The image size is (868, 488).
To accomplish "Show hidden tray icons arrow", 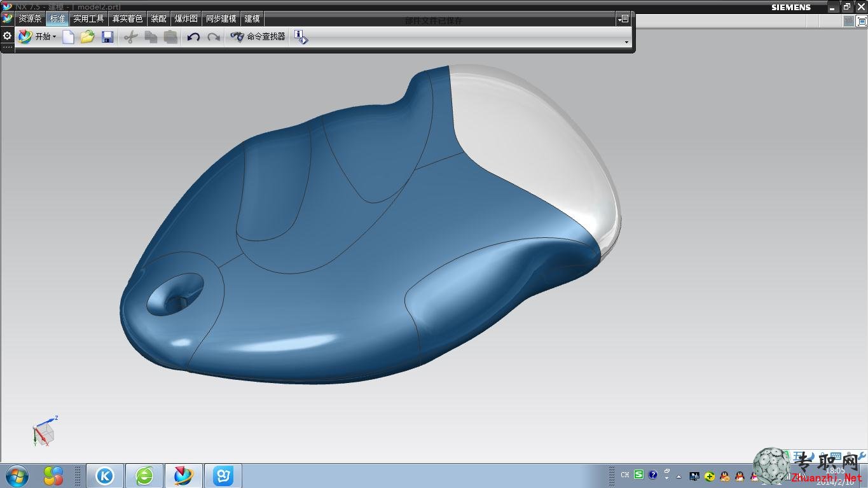I will [679, 476].
